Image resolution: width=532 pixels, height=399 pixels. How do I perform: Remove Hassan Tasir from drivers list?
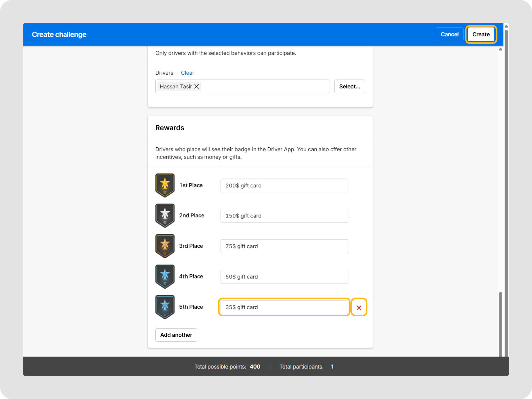point(197,87)
